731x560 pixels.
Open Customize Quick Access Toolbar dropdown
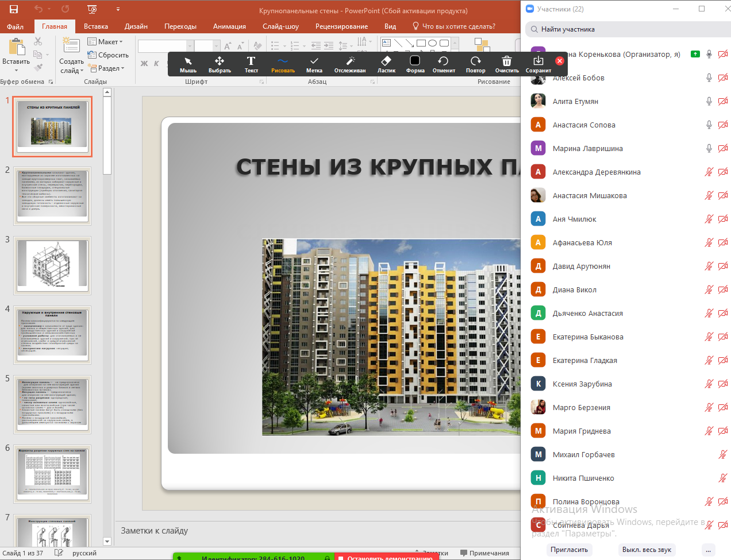118,9
